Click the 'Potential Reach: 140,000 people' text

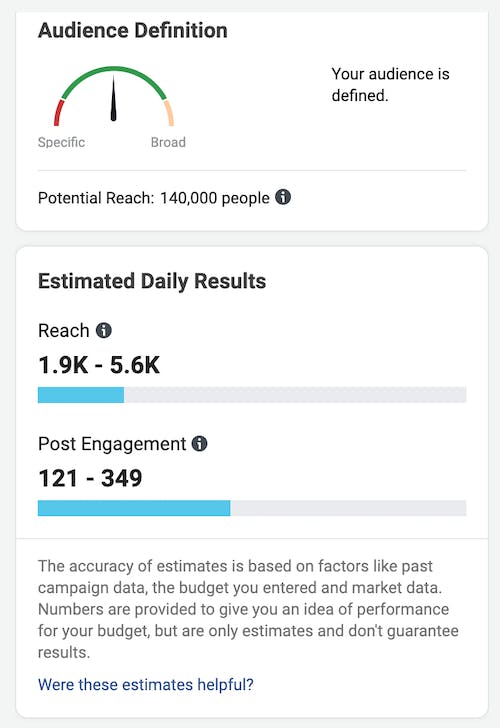(x=154, y=198)
